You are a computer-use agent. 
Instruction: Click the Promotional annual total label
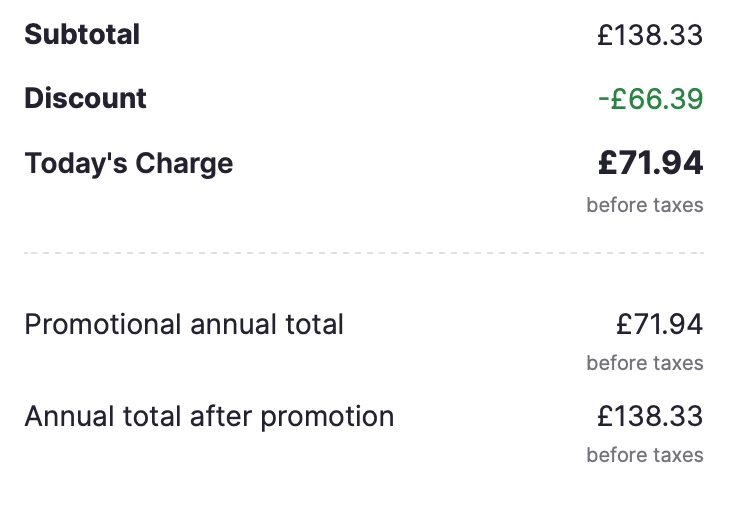coord(184,324)
